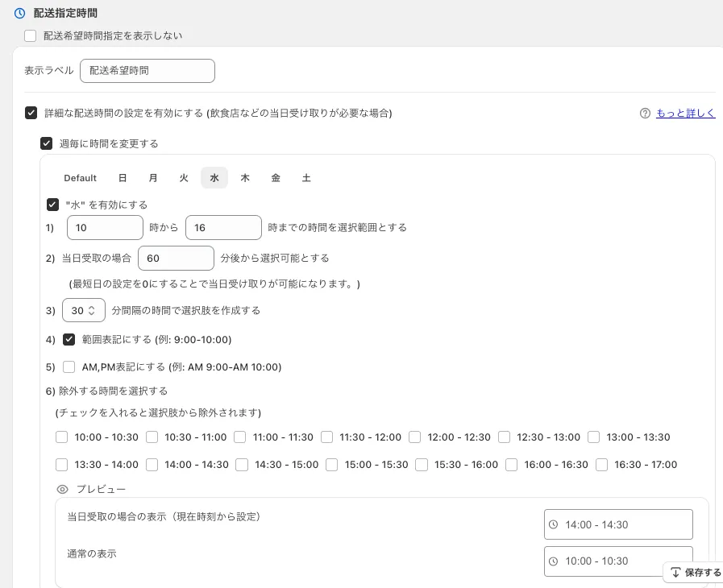Open the 30 minute interval dropdown

click(83, 310)
